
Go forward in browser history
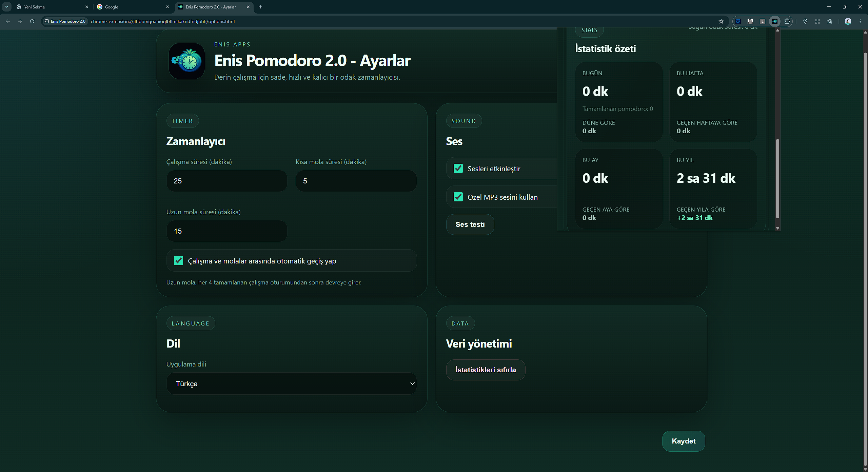pos(20,21)
